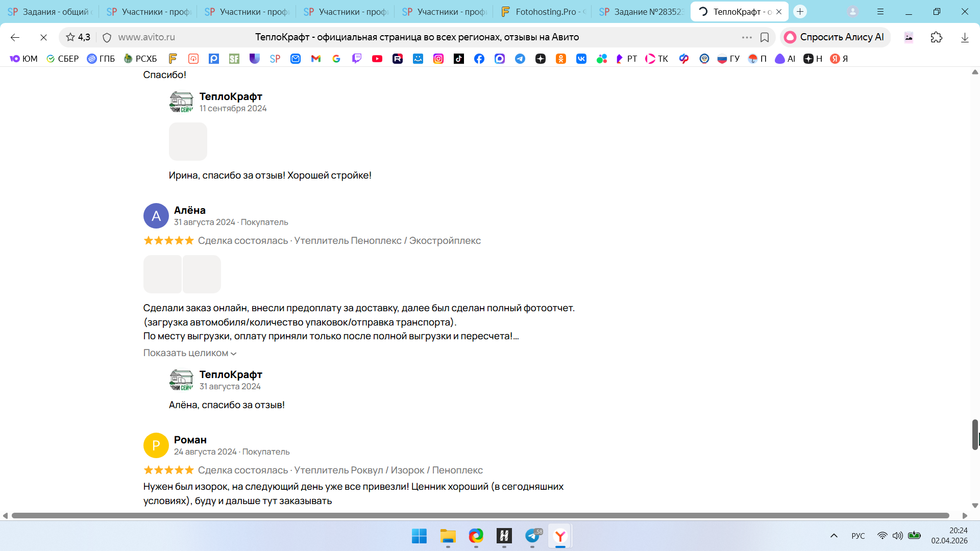Open the downloads arrow icon
This screenshot has height=551, width=980.
[x=965, y=37]
